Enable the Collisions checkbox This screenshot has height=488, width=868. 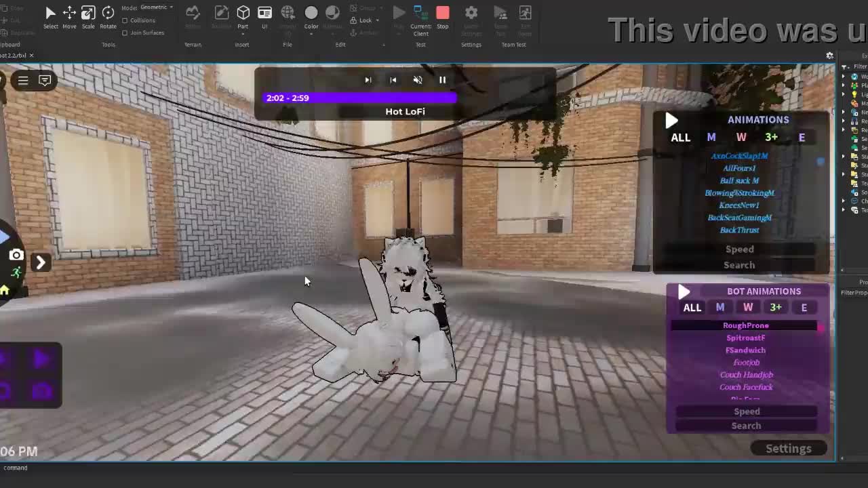(125, 20)
